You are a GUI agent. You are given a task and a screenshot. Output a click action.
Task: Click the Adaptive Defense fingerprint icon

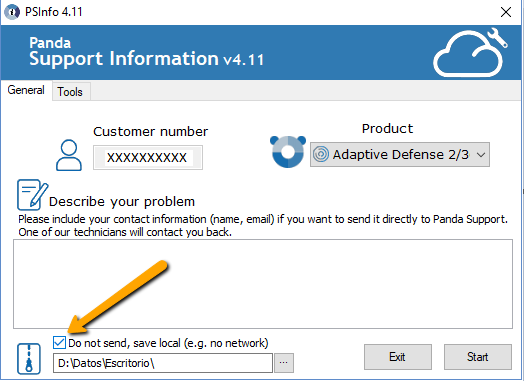321,154
